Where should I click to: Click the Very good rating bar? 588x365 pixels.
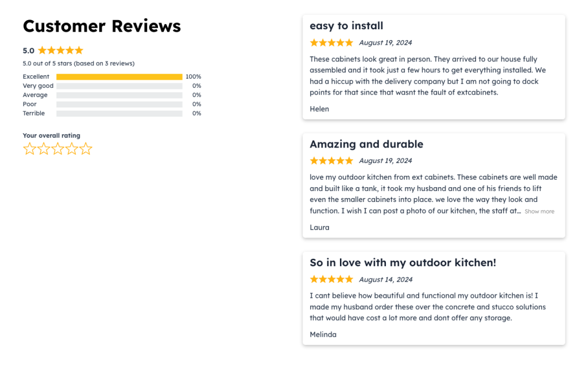coord(118,86)
